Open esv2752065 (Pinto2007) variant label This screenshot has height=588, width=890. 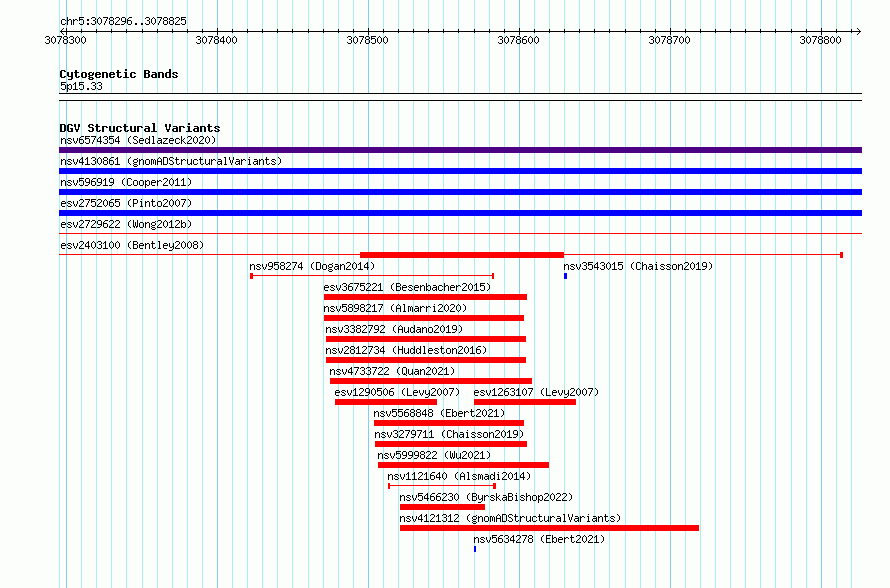click(126, 203)
